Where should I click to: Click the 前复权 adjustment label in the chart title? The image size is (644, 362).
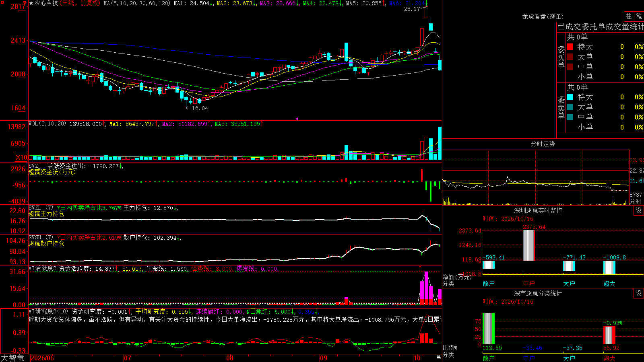click(89, 3)
